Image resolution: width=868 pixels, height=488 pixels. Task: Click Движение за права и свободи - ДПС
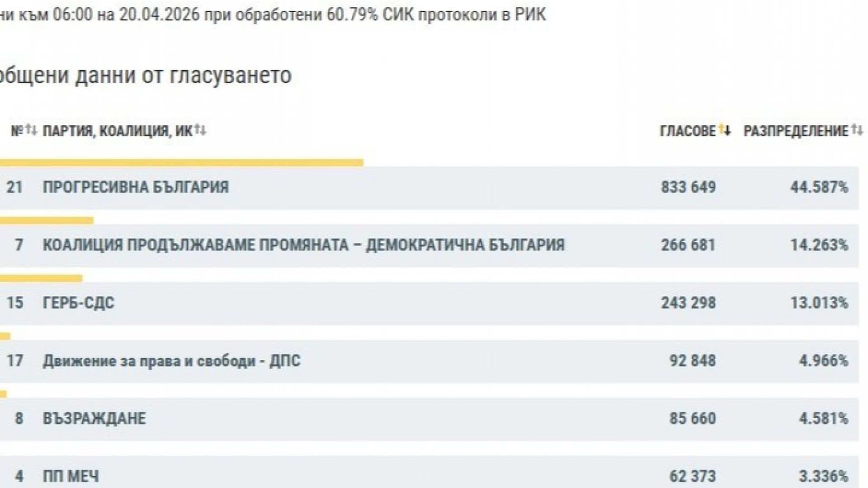[171, 361]
